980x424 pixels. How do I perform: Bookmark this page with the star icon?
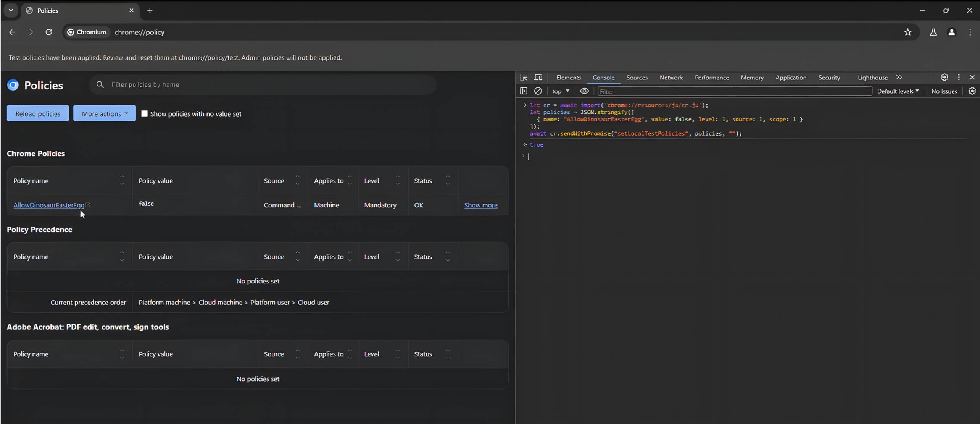tap(908, 32)
